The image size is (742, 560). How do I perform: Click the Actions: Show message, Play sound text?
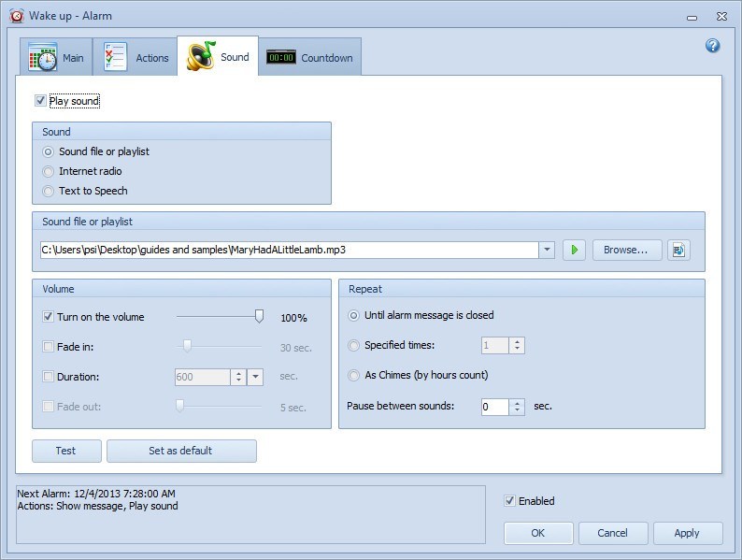[97, 506]
